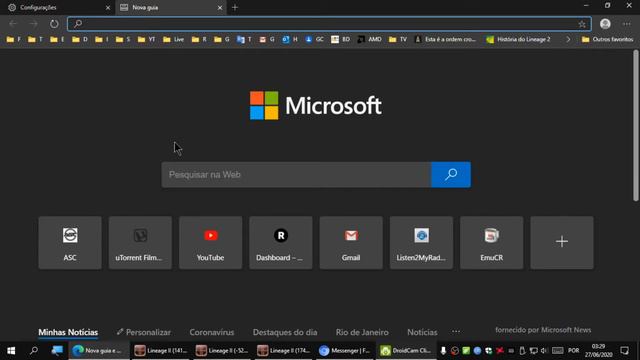
Task: Open the Edge settings and more menu
Action: point(627,24)
